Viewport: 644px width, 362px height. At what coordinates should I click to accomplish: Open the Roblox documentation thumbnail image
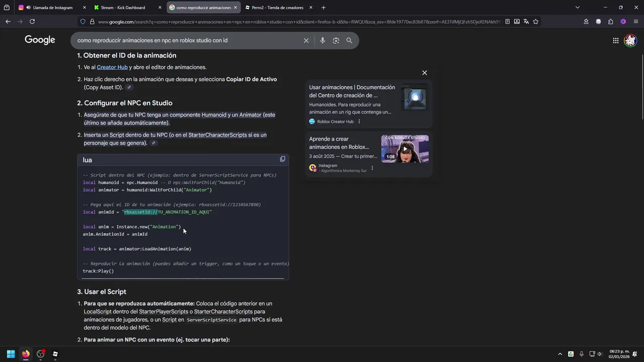click(x=415, y=97)
